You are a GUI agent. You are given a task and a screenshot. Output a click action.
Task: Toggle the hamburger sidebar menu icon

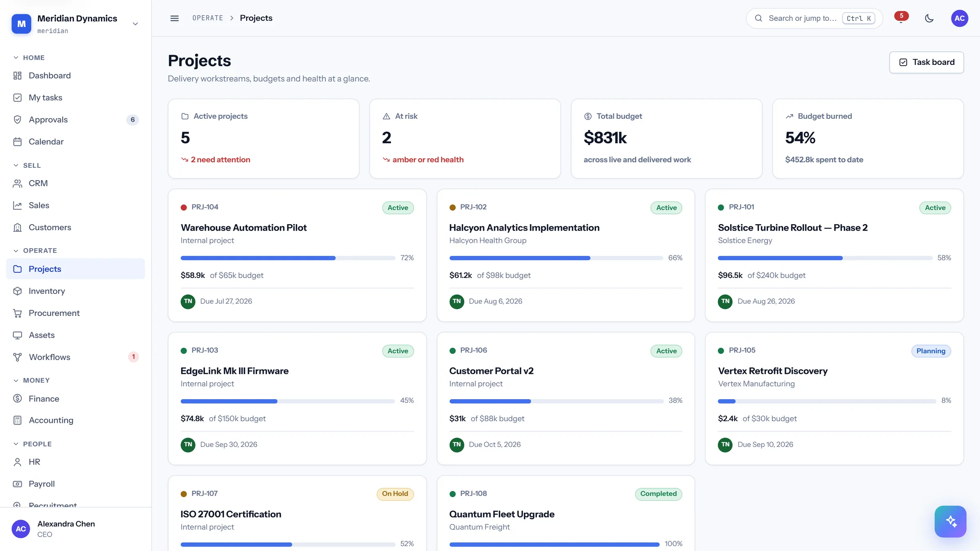tap(174, 18)
